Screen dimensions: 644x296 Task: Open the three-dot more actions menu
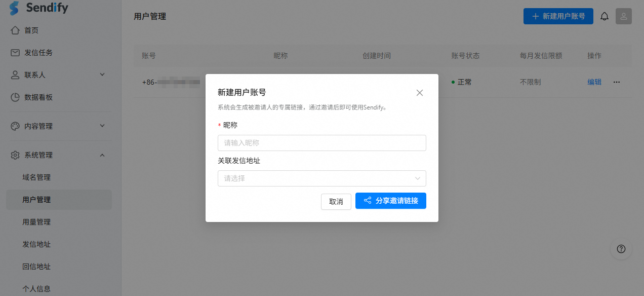click(617, 82)
